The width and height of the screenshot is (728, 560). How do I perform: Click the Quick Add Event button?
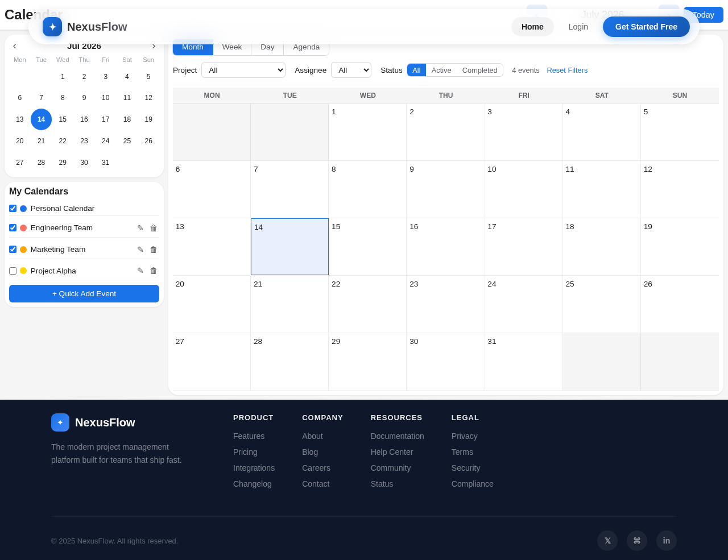tap(84, 293)
